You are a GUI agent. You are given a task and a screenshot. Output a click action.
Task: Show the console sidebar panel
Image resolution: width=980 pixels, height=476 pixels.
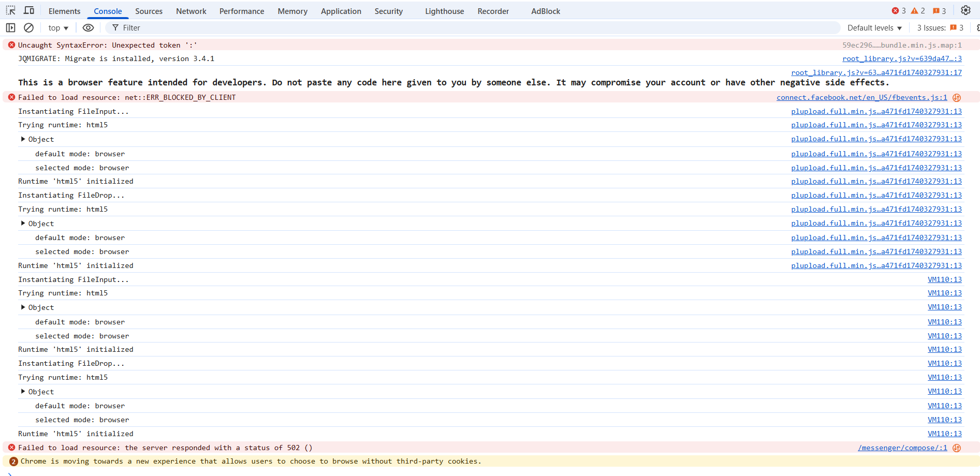point(10,28)
